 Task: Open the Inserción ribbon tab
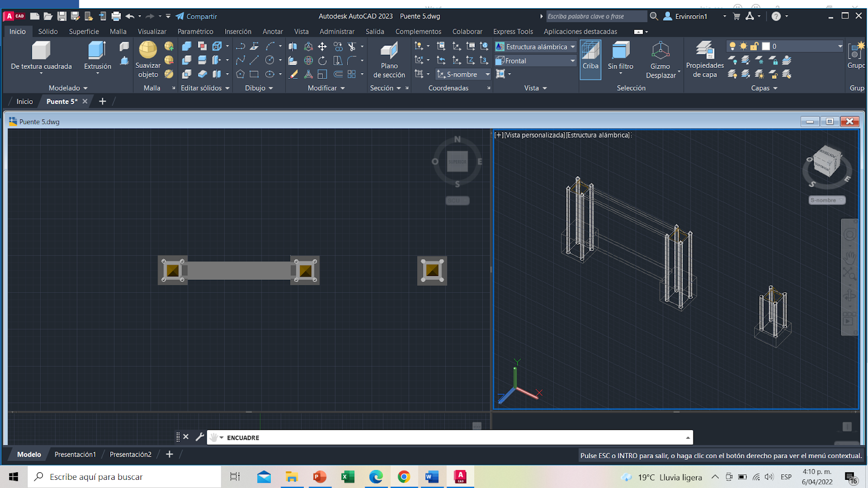click(x=238, y=31)
